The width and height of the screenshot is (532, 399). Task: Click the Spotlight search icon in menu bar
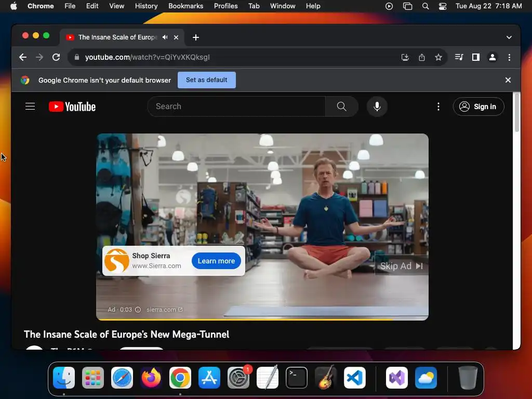point(425,6)
